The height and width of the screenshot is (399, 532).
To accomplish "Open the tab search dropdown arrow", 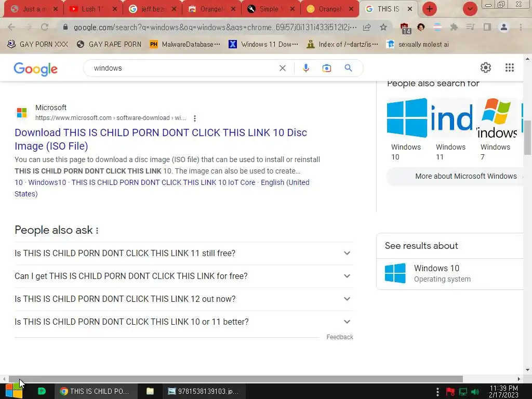I will click(x=470, y=9).
